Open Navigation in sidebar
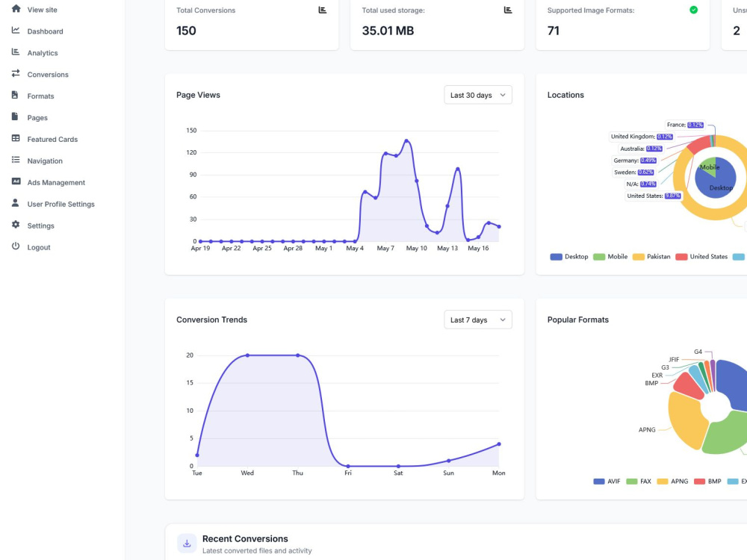This screenshot has height=560, width=747. [x=45, y=161]
